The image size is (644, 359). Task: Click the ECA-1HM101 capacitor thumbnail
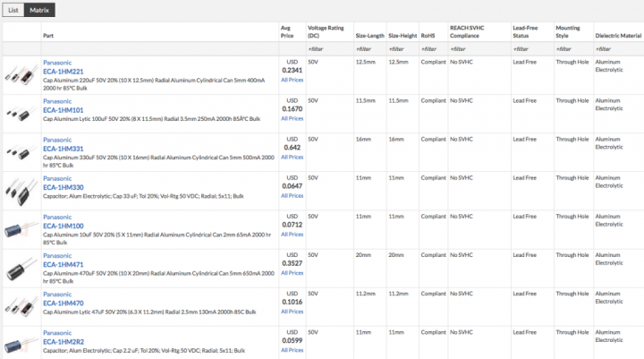(x=20, y=114)
